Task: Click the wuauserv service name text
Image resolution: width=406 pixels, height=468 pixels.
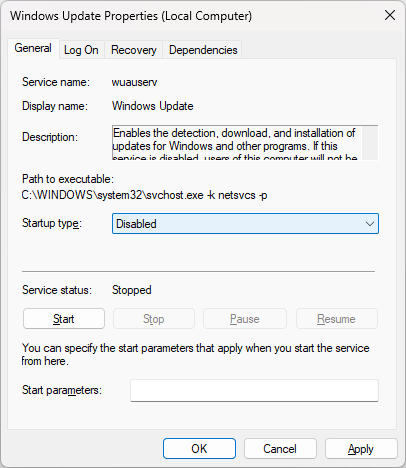Action: (134, 82)
